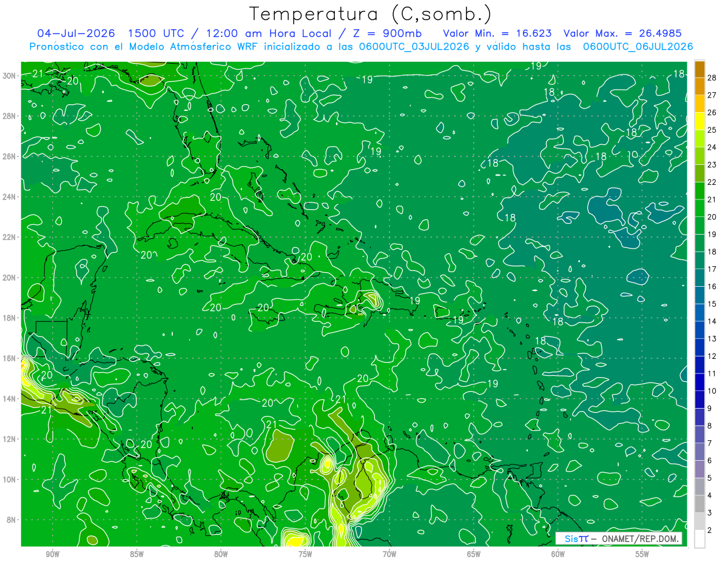
Task: Click the lime swatch between 23 and 24
Action: (699, 156)
